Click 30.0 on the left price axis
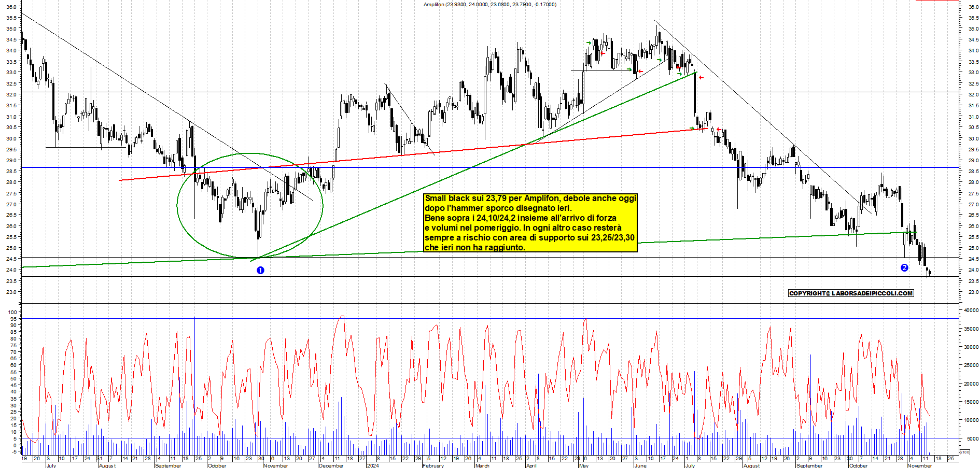 click(x=11, y=138)
